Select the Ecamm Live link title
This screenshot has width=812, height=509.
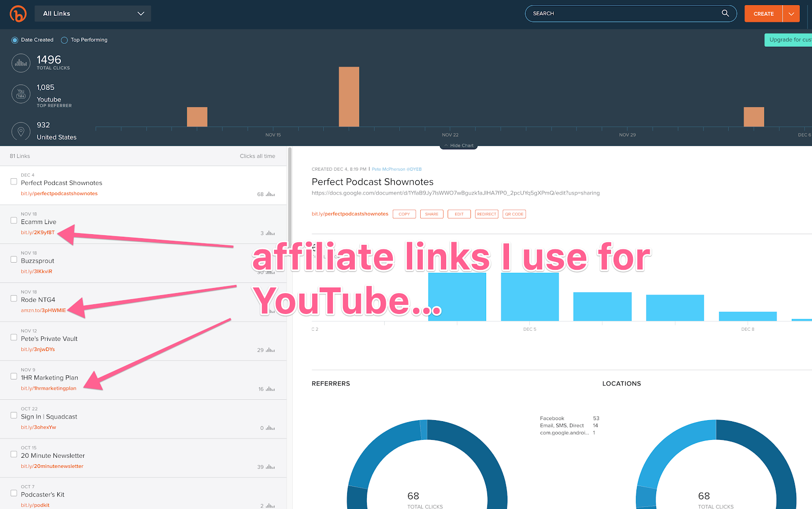[x=39, y=222]
